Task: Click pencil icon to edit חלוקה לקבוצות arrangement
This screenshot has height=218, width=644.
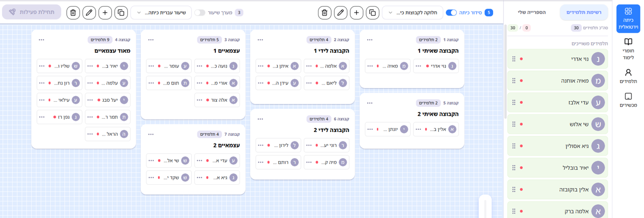Action: pyautogui.click(x=341, y=13)
